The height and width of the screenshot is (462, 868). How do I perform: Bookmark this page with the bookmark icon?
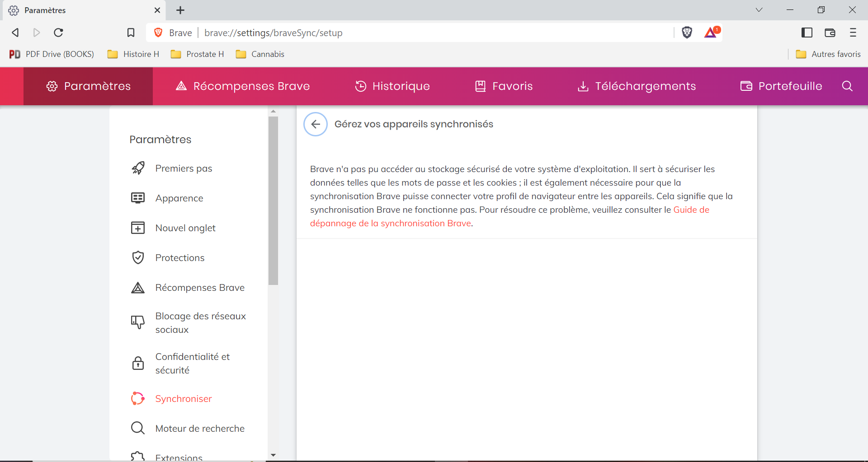pos(131,33)
